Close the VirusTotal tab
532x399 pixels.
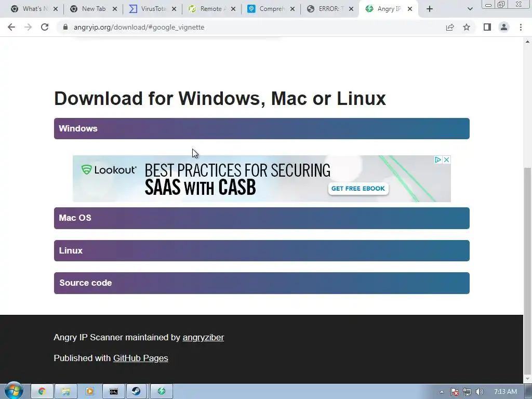pos(174,9)
